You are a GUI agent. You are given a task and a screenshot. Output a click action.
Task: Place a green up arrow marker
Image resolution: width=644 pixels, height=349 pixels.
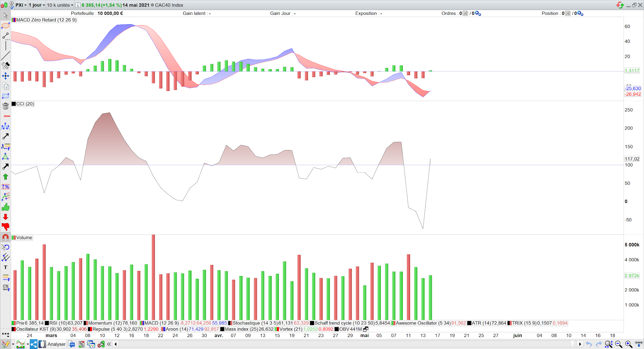pos(5,177)
